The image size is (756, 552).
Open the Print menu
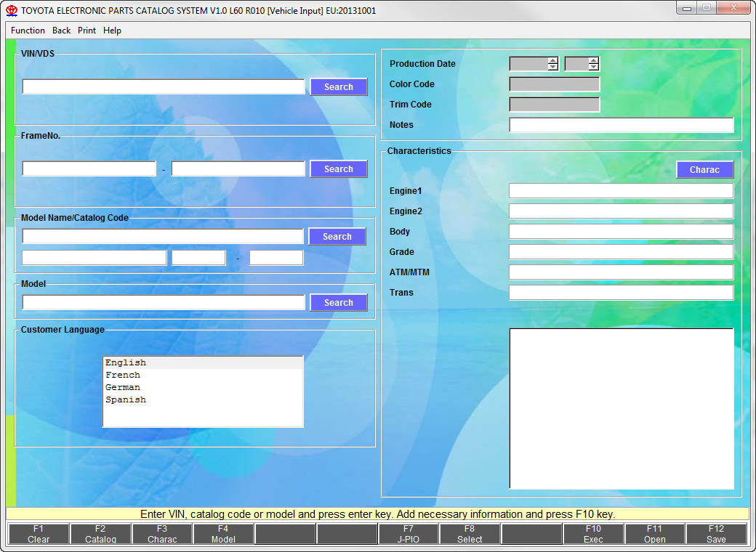(87, 31)
